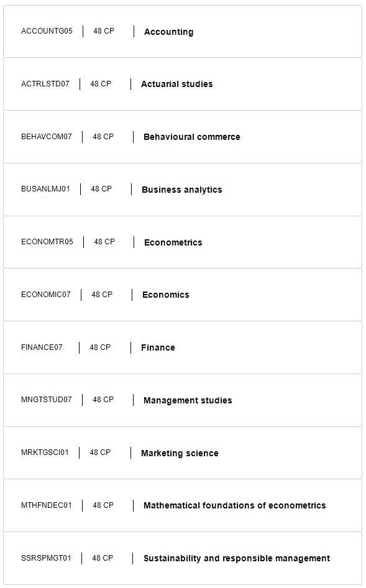Image resolution: width=366 pixels, height=588 pixels.
Task: Click the MRKTGSCI01 code
Action: (x=45, y=452)
